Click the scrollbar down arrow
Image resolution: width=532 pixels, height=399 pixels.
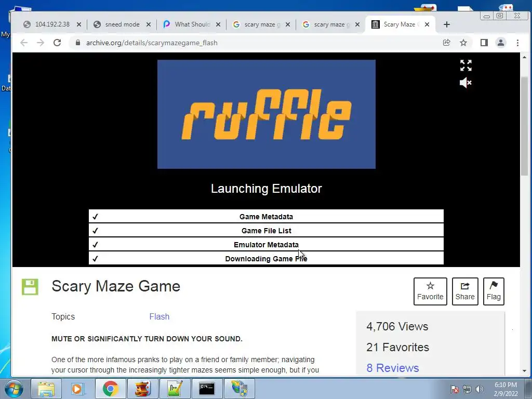pos(524,371)
